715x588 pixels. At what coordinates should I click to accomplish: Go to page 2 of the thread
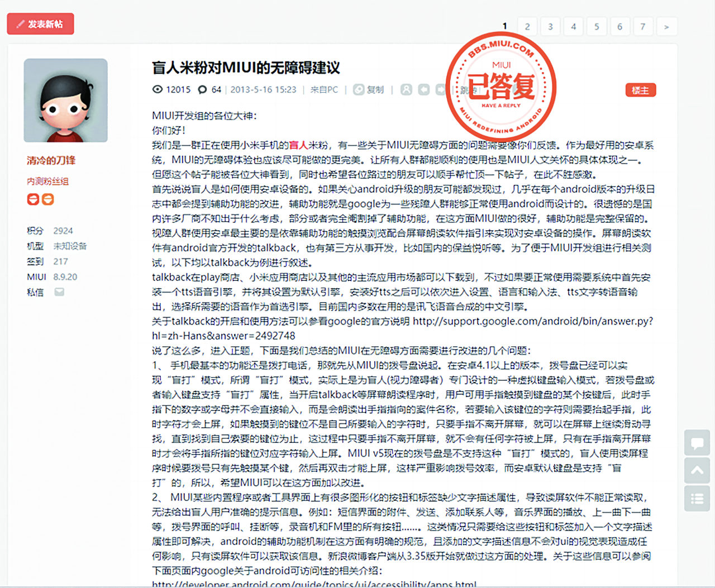tap(527, 26)
